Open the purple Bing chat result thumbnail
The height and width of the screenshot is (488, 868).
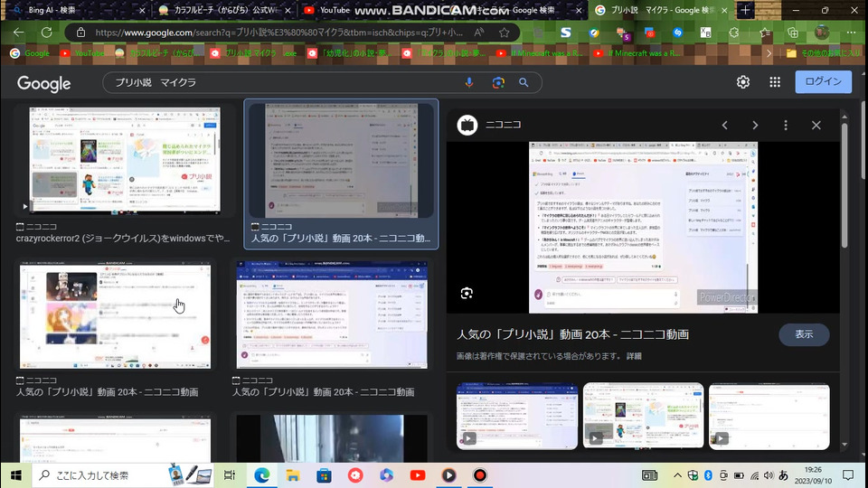332,315
